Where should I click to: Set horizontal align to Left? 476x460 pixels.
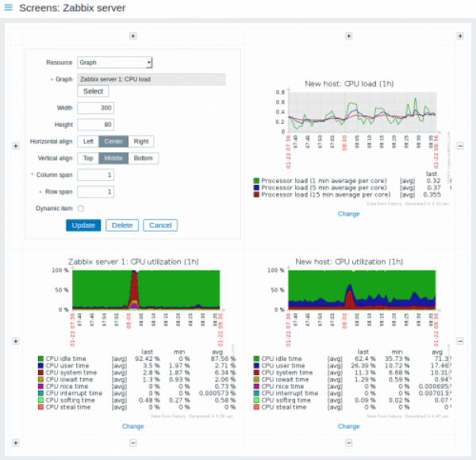[x=88, y=141]
